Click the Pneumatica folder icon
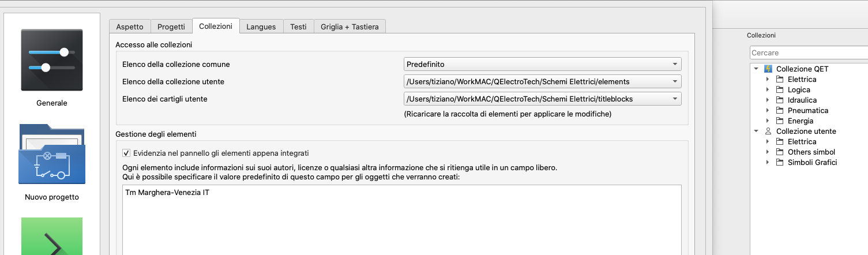868x255 pixels. pos(779,110)
